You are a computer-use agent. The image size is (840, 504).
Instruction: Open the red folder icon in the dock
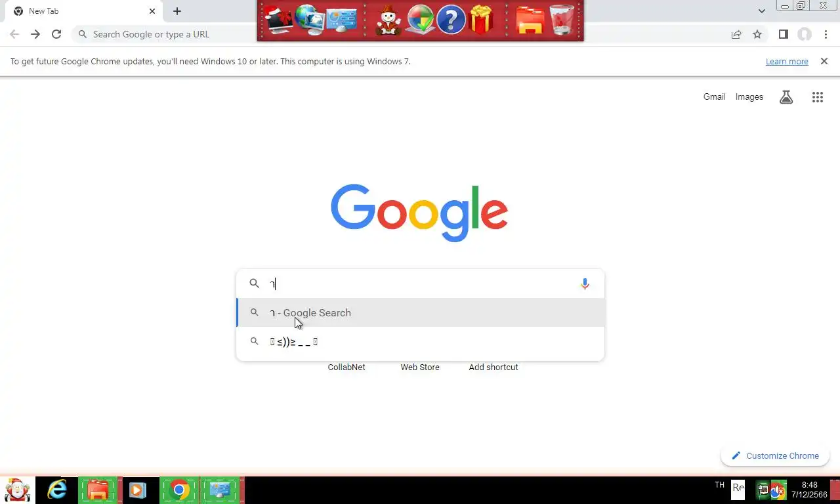pyautogui.click(x=530, y=20)
